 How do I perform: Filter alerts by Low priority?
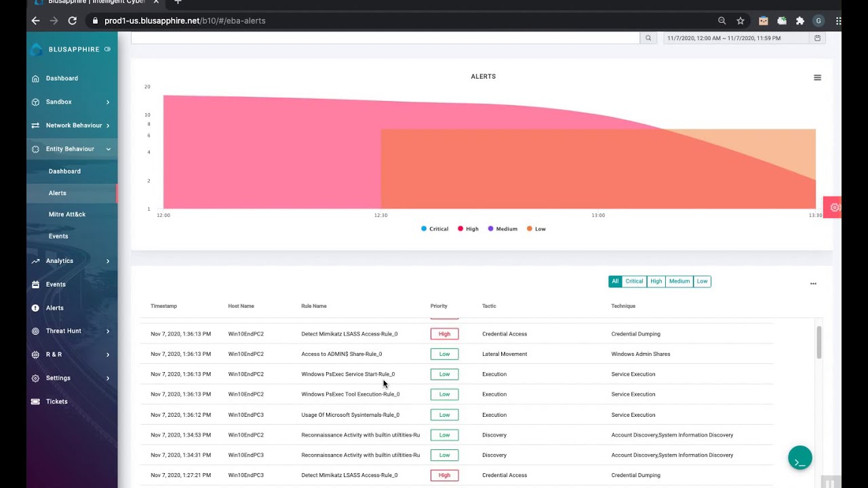pos(702,281)
